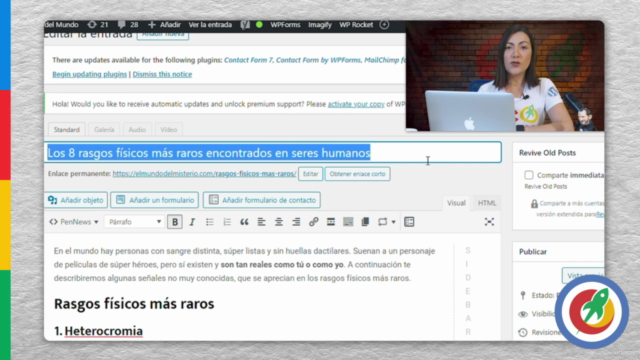Click Dismiss this notice link
The image size is (640, 360).
pos(162,74)
